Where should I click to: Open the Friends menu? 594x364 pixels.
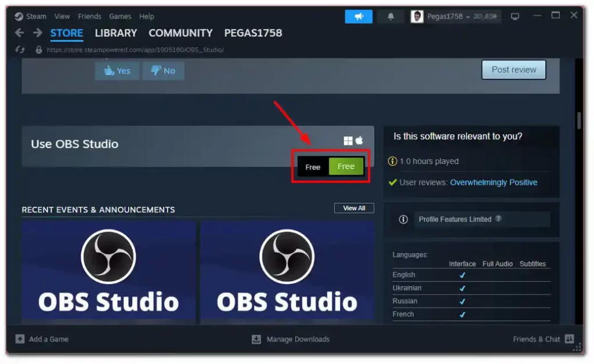[89, 16]
